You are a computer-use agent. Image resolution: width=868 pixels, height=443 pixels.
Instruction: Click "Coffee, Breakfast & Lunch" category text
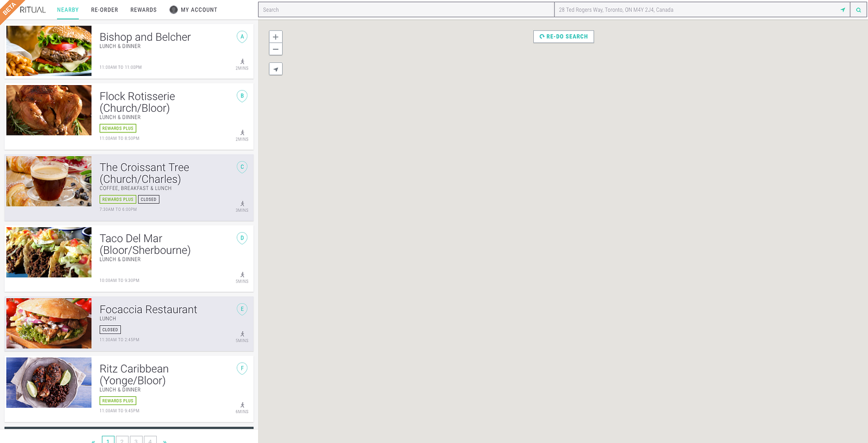tap(136, 189)
